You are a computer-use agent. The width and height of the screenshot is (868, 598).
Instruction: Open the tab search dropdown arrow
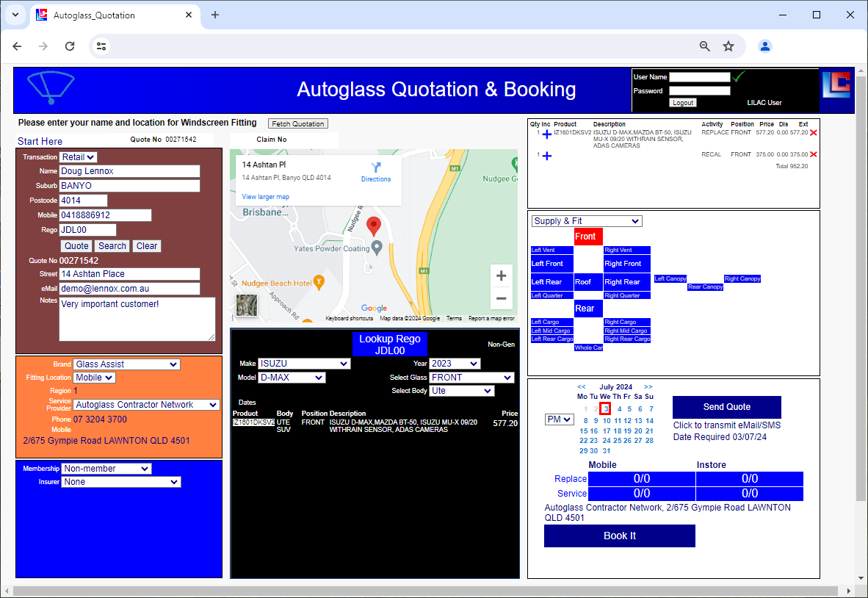coord(15,15)
